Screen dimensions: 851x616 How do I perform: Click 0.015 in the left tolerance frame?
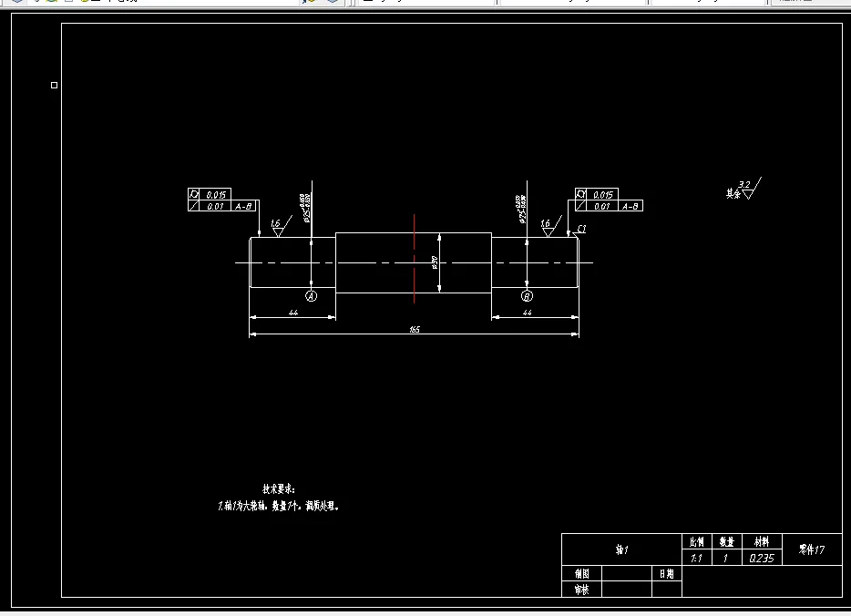215,194
